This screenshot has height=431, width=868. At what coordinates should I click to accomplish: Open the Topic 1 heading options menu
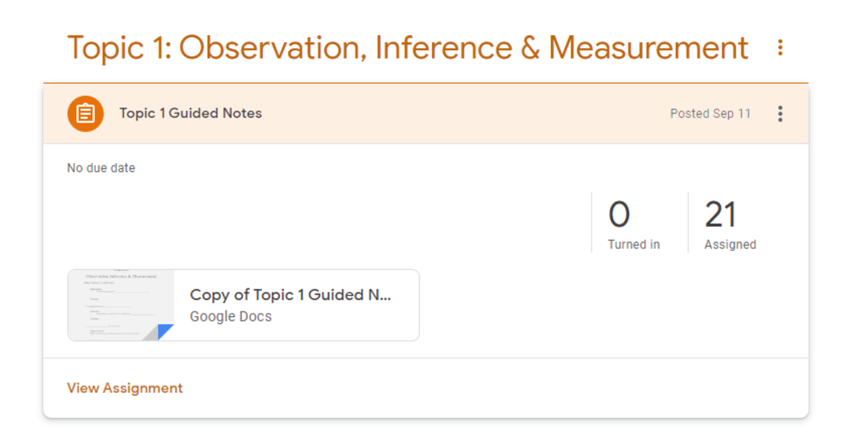pyautogui.click(x=780, y=47)
